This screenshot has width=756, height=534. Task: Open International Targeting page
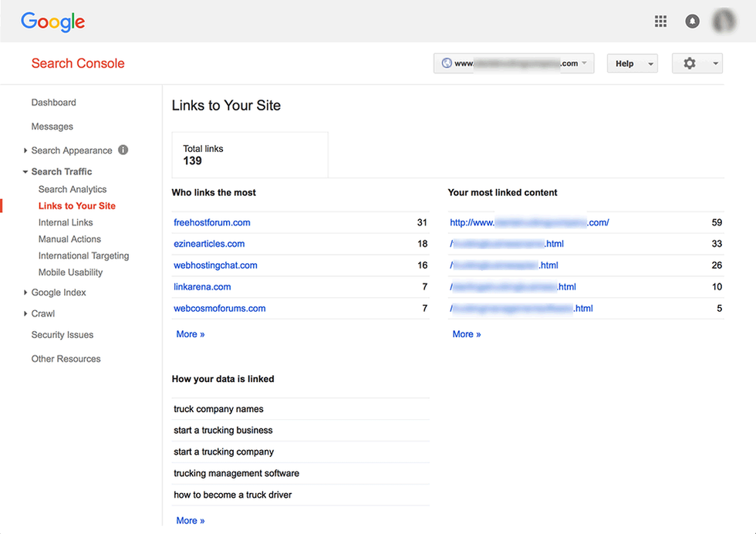click(84, 255)
